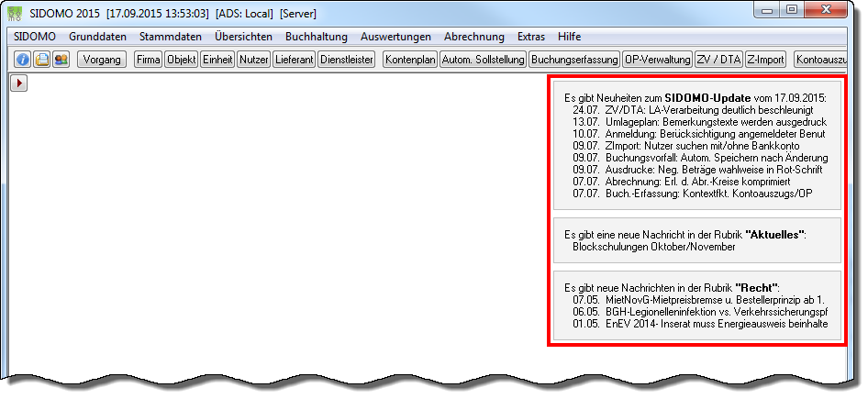Click the Dienstleister toolbar button
The width and height of the screenshot is (868, 399).
pyautogui.click(x=347, y=60)
